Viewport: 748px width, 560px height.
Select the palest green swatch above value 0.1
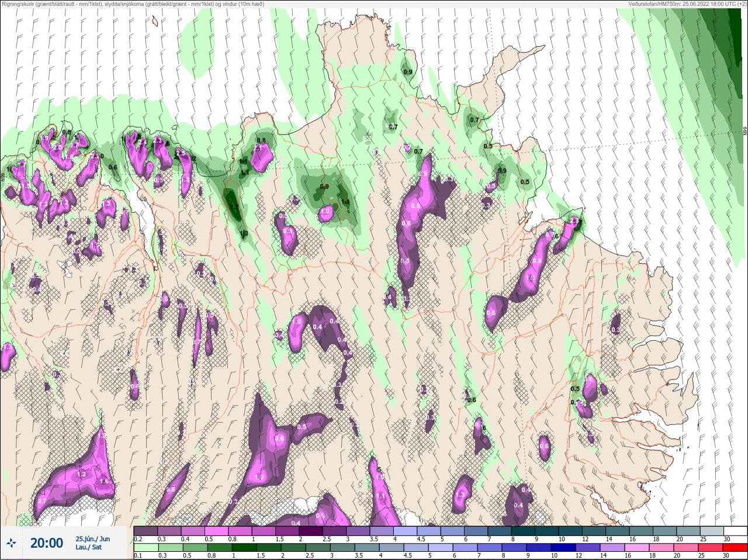tap(146, 547)
